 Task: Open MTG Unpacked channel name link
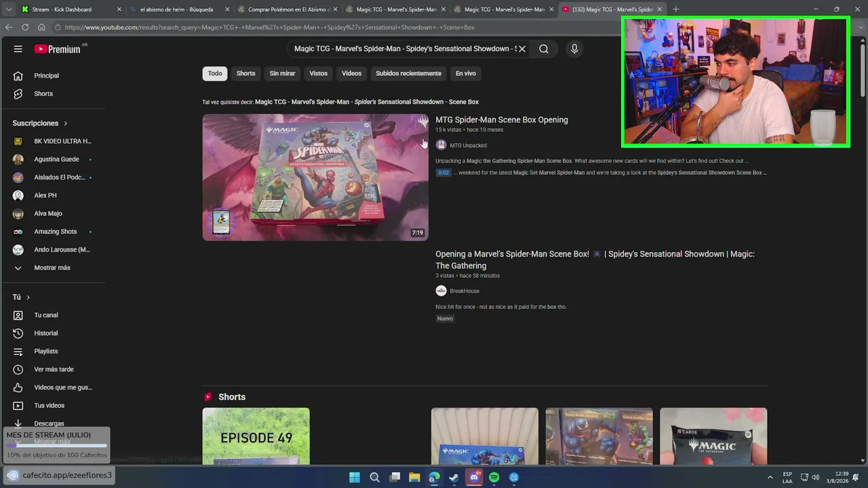pos(468,145)
